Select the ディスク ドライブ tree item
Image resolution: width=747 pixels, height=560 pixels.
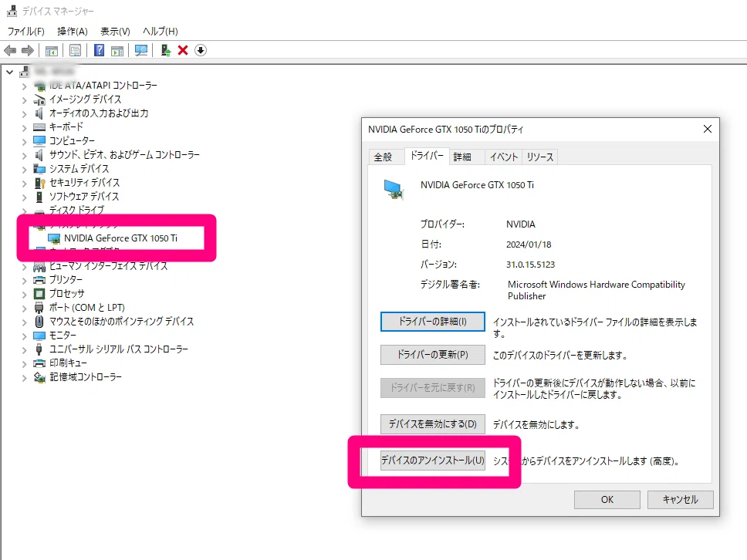coord(76,210)
